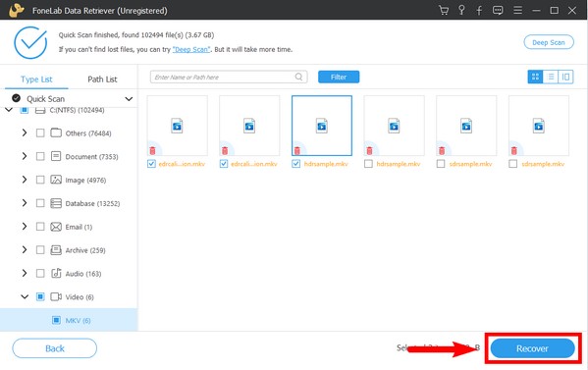Screen dimensions: 588x370
Task: Switch to thumbnail grid view
Action: tap(535, 77)
